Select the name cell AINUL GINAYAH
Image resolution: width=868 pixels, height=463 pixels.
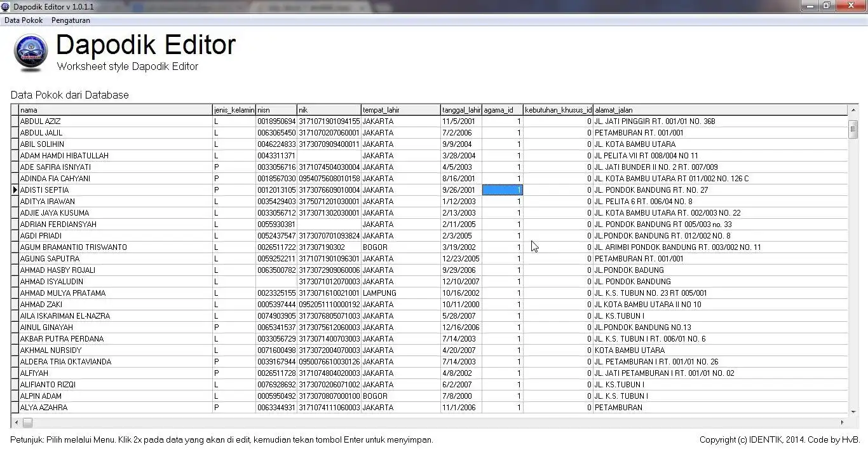(116, 328)
